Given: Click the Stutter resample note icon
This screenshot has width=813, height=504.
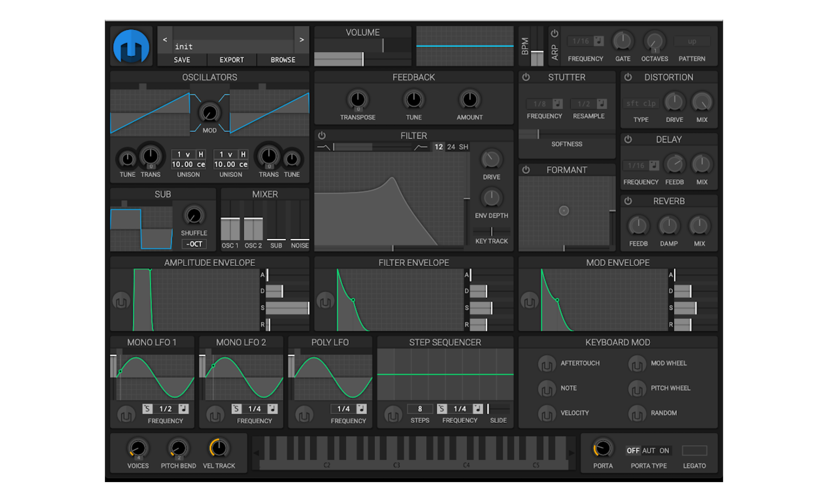Looking at the screenshot, I should click(602, 104).
